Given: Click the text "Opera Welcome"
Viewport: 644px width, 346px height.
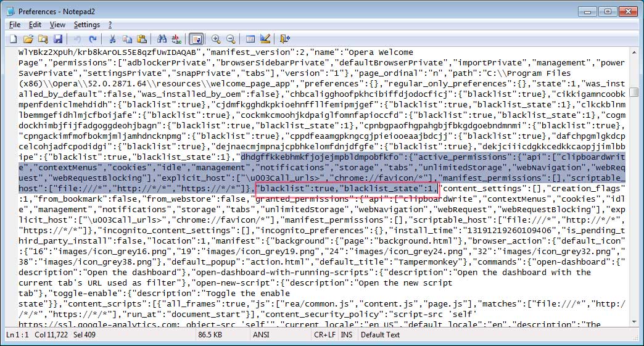Looking at the screenshot, I should 381,52.
